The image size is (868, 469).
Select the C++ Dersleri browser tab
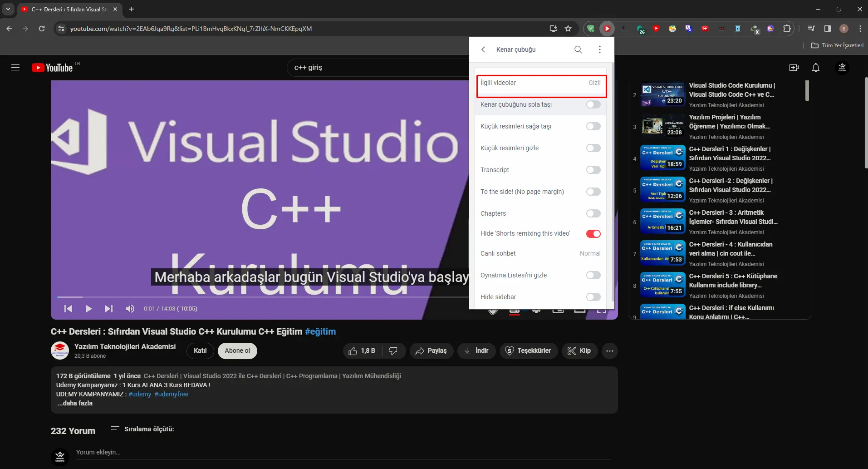point(69,9)
